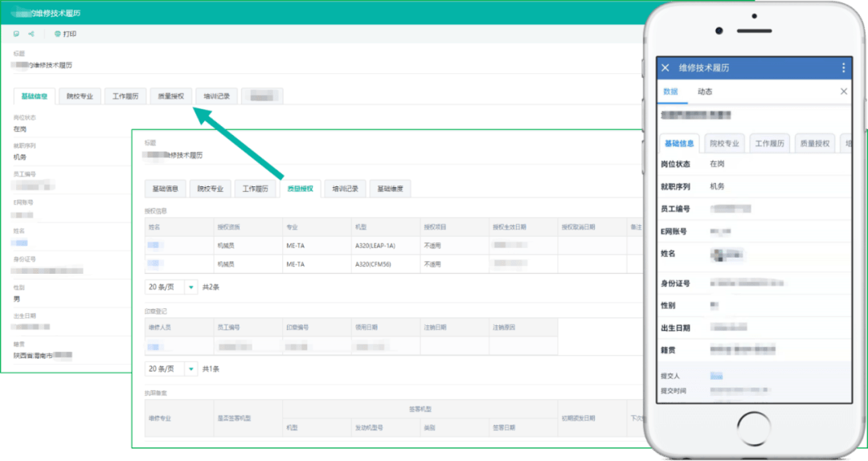
Task: Tap the 出生日期 label on phone
Action: 675,328
